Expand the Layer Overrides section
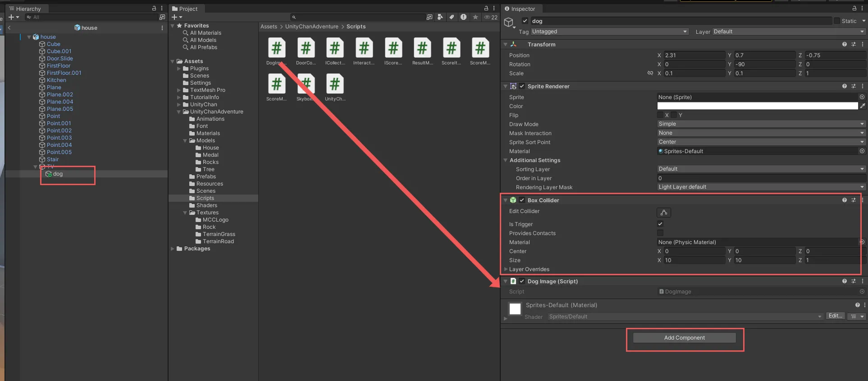Viewport: 868px width, 381px height. (506, 269)
